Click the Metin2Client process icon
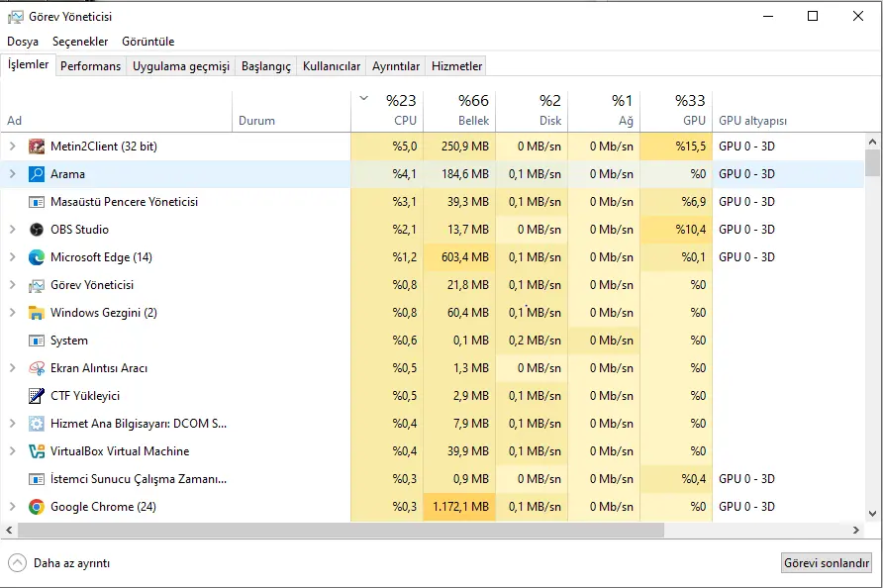This screenshot has height=588, width=883. [x=36, y=147]
